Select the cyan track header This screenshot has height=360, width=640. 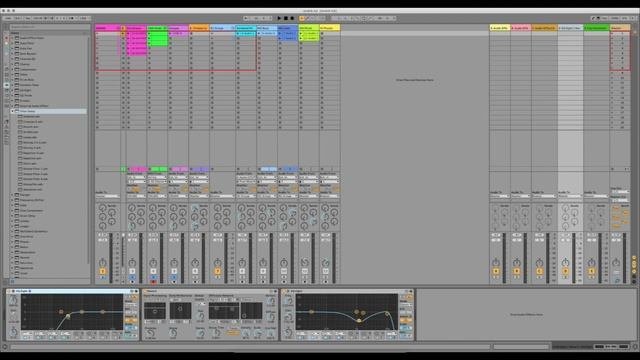click(246, 28)
